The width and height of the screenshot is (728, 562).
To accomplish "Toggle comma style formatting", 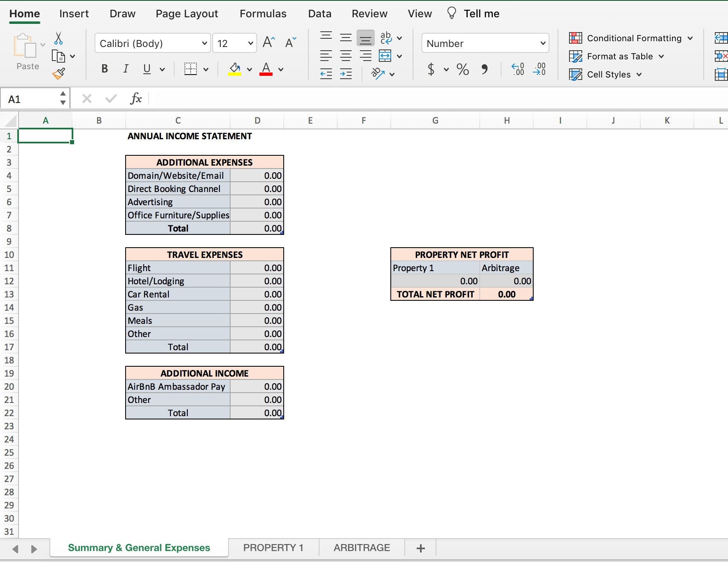I will coord(485,69).
